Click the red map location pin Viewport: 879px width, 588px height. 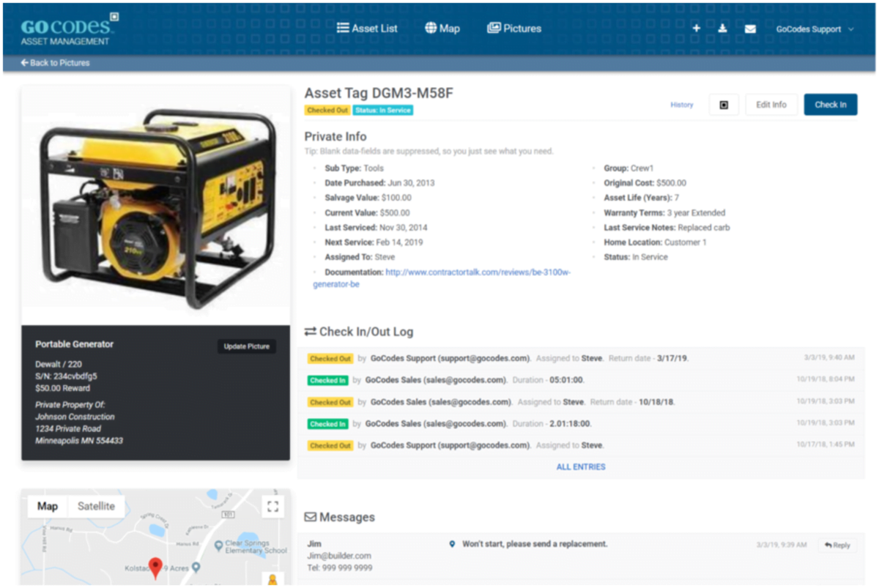click(155, 567)
